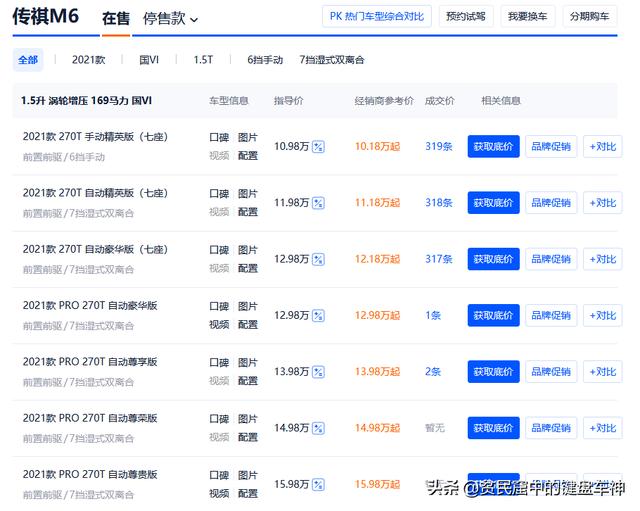
Task: Open PK 热门车型综合对比
Action: pos(377,16)
